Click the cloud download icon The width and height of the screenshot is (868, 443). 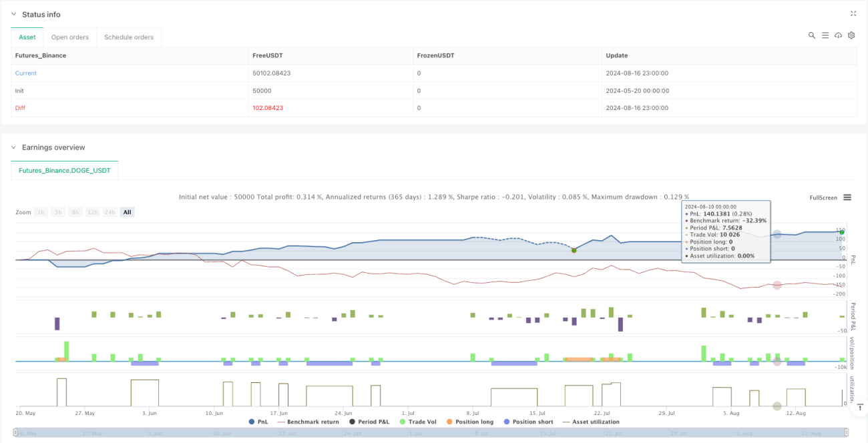[x=839, y=35]
